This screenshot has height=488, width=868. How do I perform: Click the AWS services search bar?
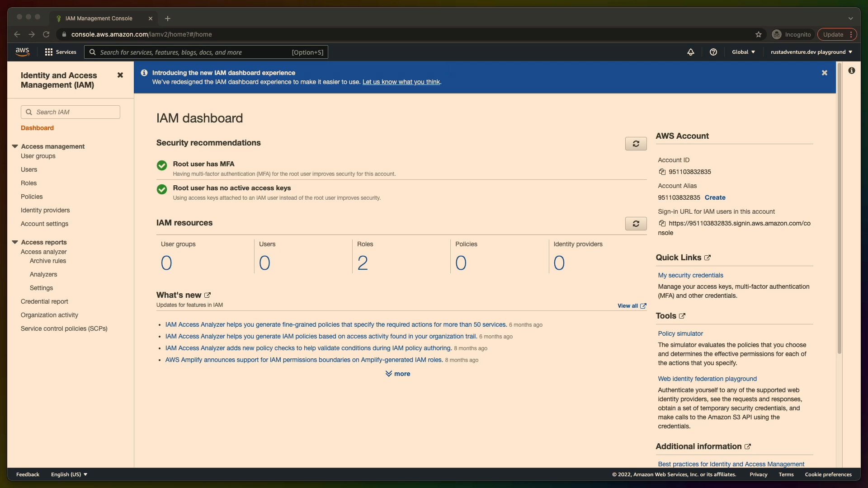click(x=206, y=52)
